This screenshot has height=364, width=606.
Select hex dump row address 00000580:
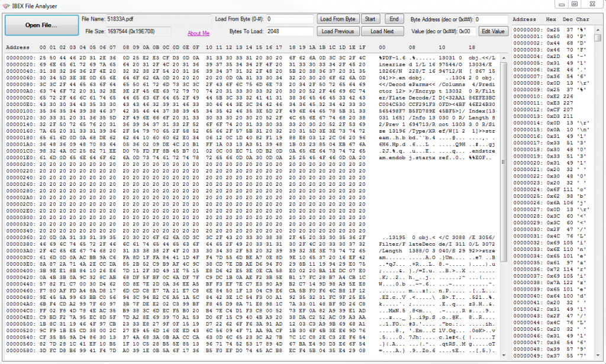[20, 350]
